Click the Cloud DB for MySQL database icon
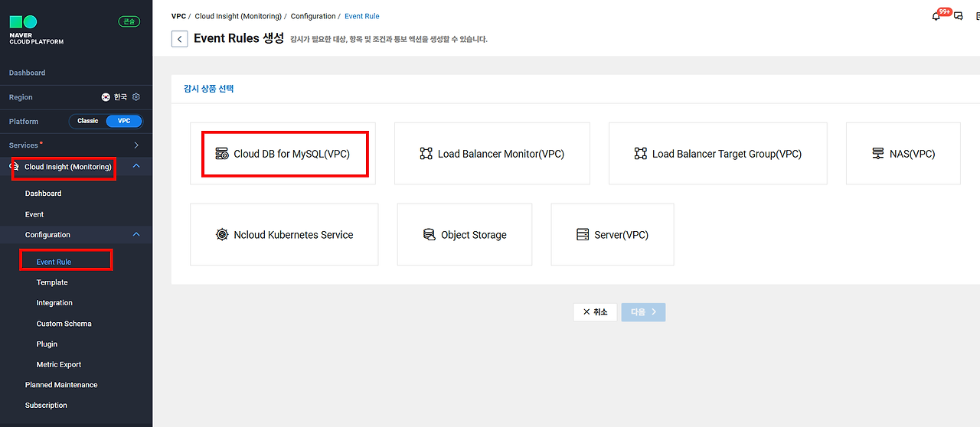980x427 pixels. pos(222,154)
